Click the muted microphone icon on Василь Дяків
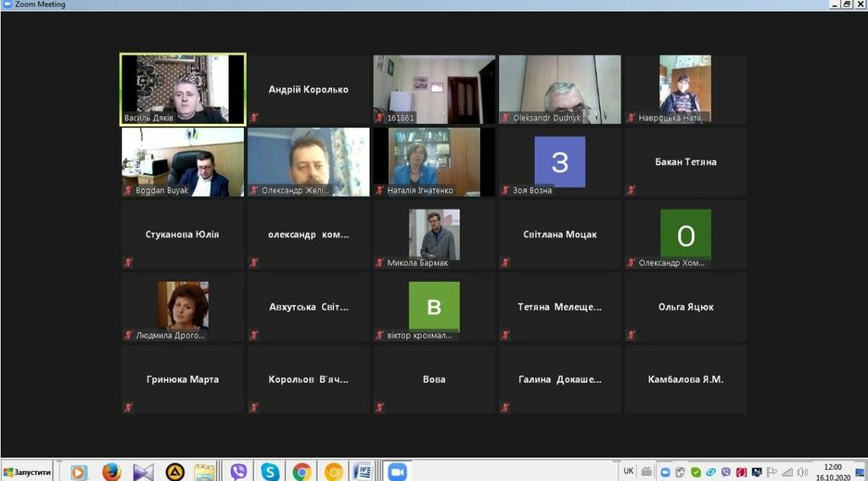Image resolution: width=868 pixels, height=481 pixels. tap(129, 118)
